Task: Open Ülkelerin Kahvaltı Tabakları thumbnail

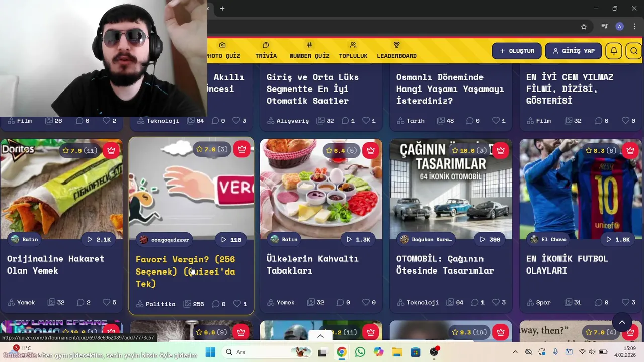Action: (321, 189)
